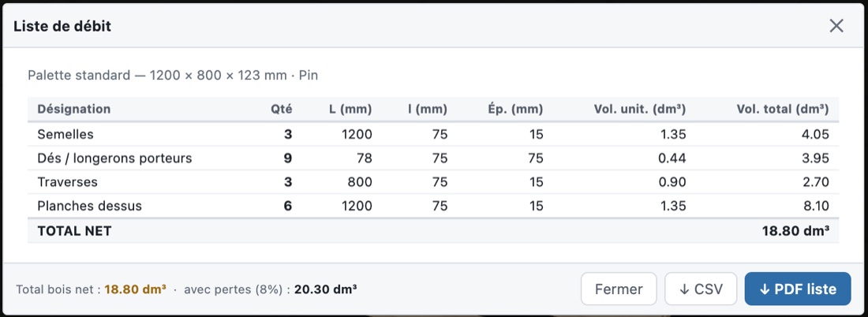Download the PDF liste
Viewport: 868px width, 317px height.
click(797, 289)
